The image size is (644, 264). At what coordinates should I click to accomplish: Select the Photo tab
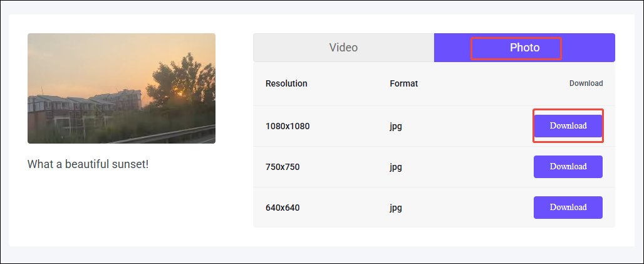click(524, 48)
